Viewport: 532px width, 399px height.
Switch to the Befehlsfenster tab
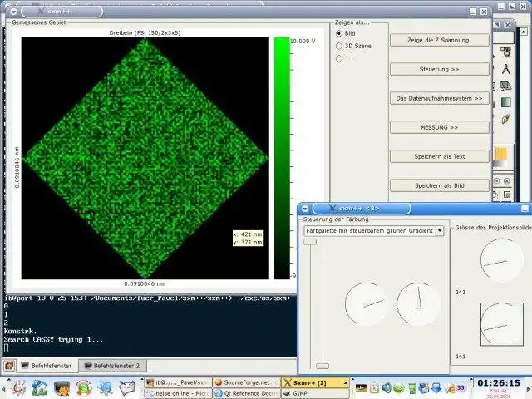point(47,366)
